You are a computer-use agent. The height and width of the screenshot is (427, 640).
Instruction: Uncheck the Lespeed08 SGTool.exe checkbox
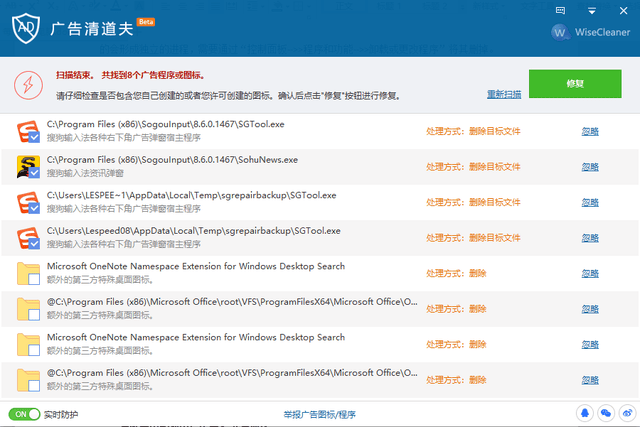34,244
